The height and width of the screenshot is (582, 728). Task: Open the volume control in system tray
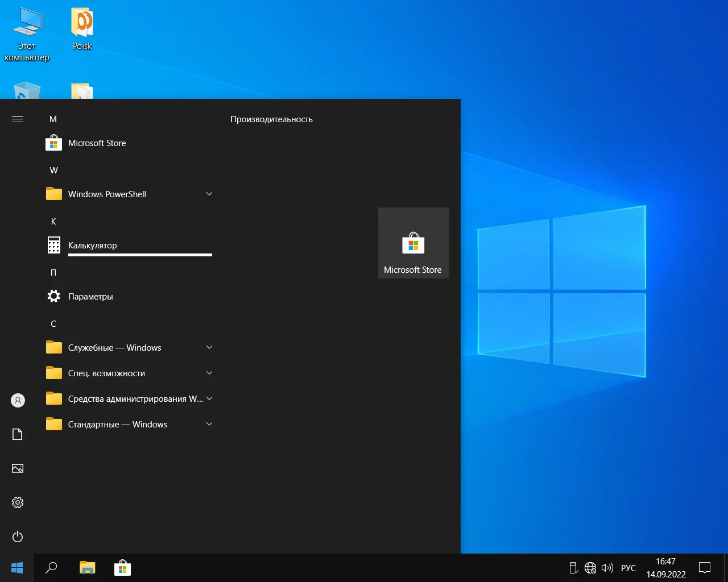tap(607, 568)
